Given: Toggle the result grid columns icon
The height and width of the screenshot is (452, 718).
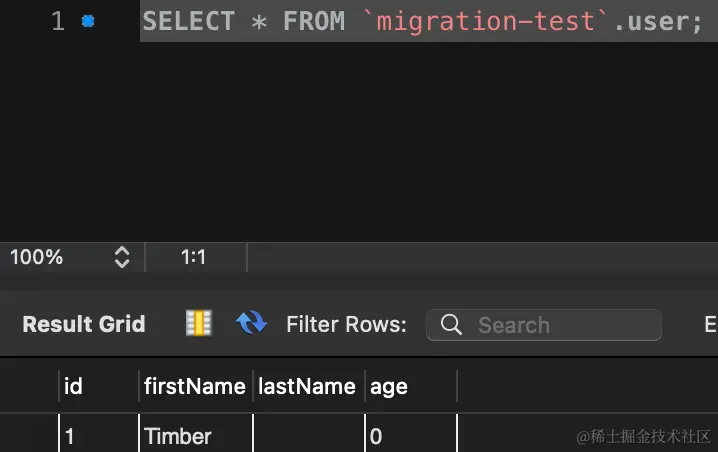Looking at the screenshot, I should coord(199,323).
